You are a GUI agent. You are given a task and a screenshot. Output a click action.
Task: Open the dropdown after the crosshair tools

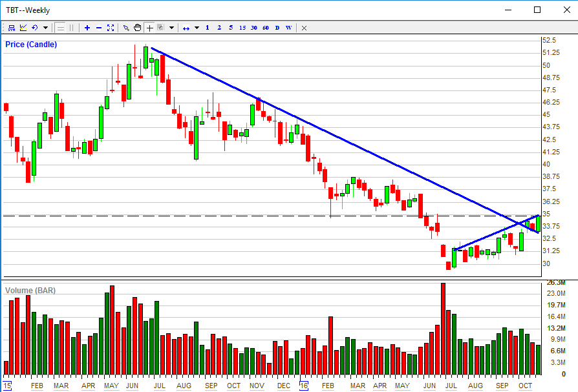point(171,28)
